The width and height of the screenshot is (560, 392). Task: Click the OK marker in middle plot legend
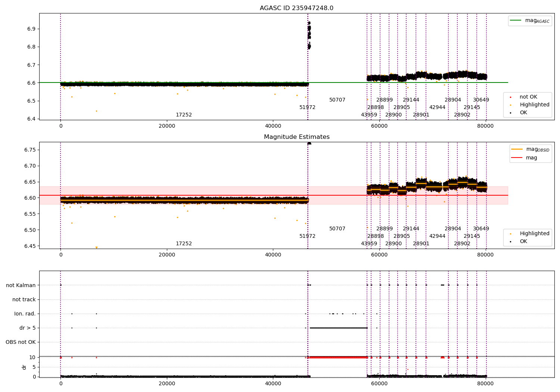(x=510, y=242)
